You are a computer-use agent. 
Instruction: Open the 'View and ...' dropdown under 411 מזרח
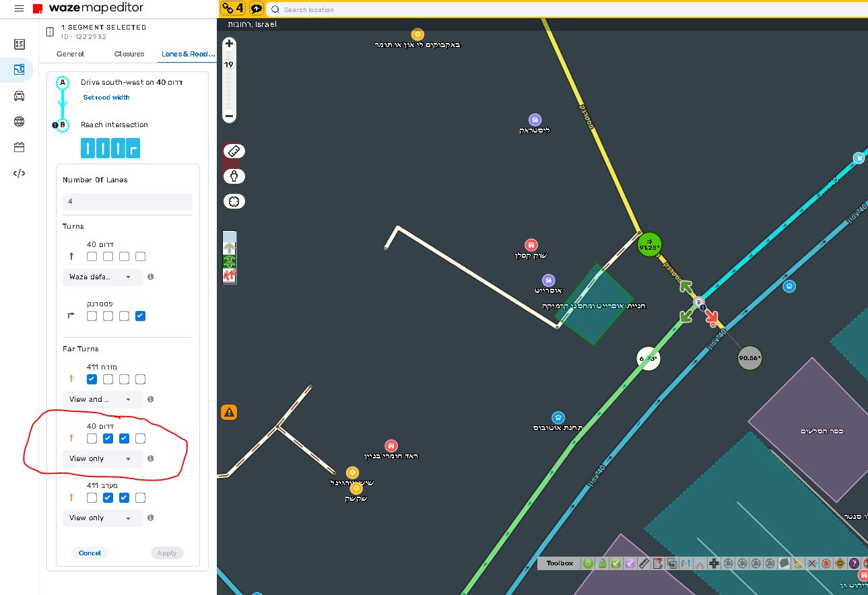[102, 399]
